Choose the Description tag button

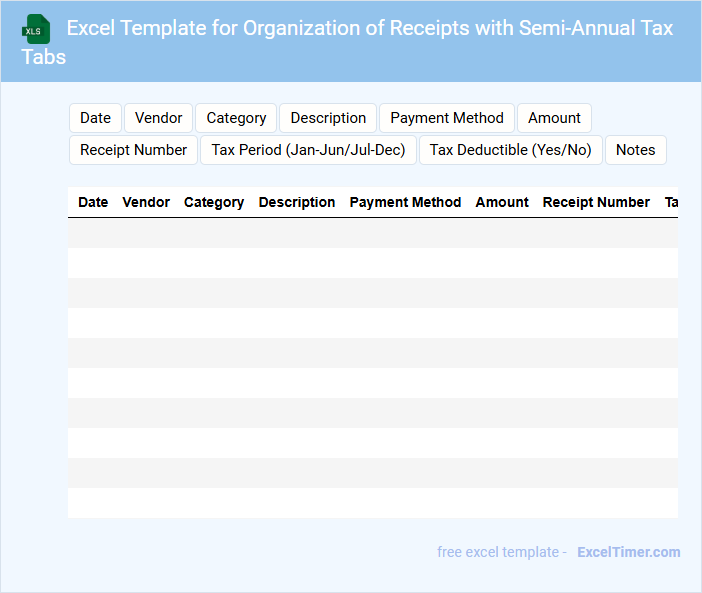point(328,118)
